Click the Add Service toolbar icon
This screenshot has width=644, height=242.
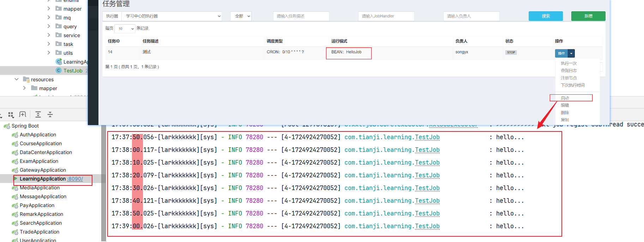(x=23, y=114)
